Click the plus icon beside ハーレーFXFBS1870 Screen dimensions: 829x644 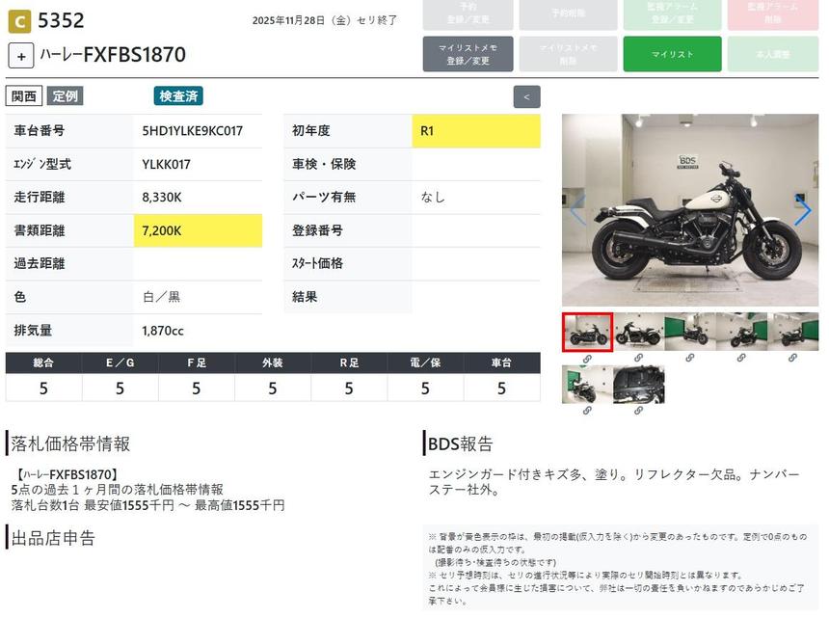coord(21,55)
